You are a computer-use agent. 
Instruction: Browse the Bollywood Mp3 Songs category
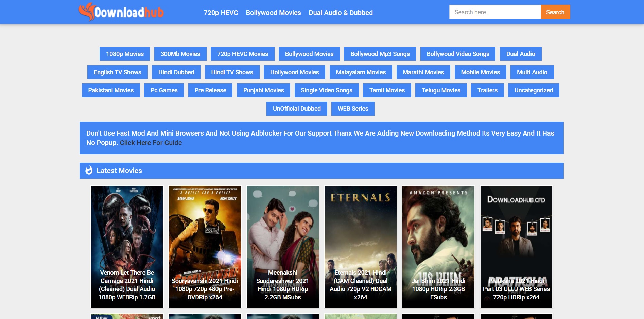[380, 54]
